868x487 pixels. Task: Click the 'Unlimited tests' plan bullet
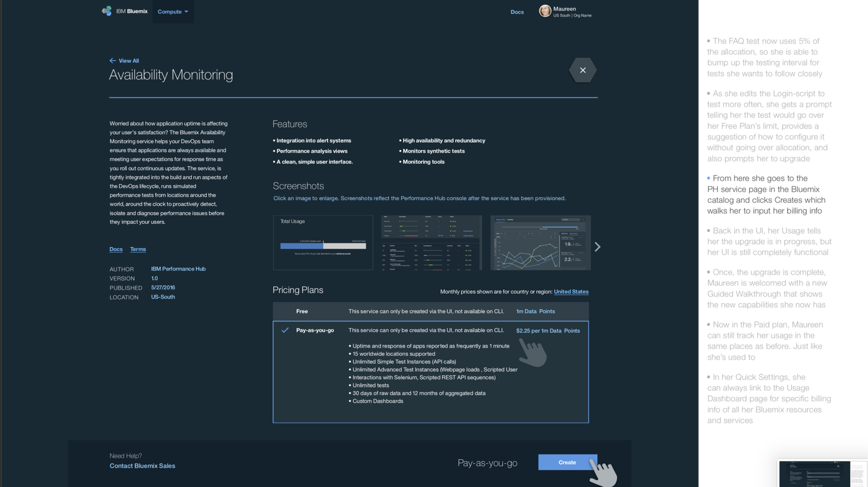click(x=371, y=385)
